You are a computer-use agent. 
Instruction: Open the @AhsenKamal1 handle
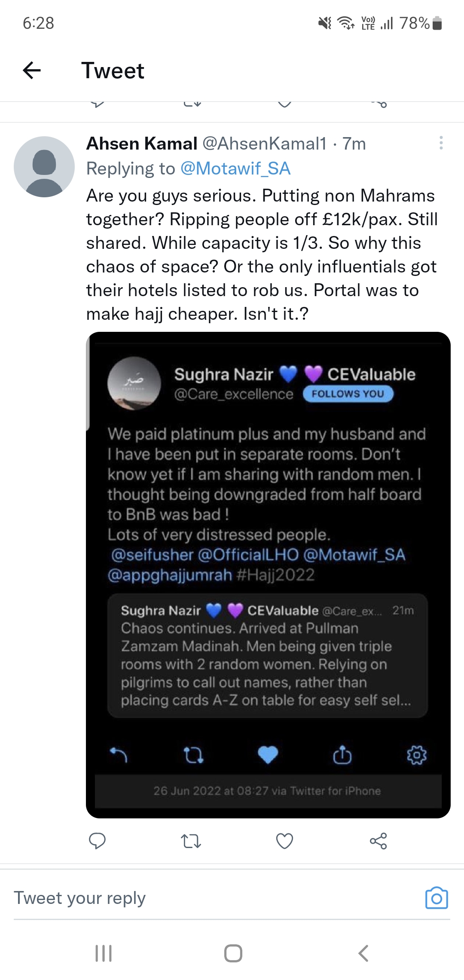tap(265, 144)
